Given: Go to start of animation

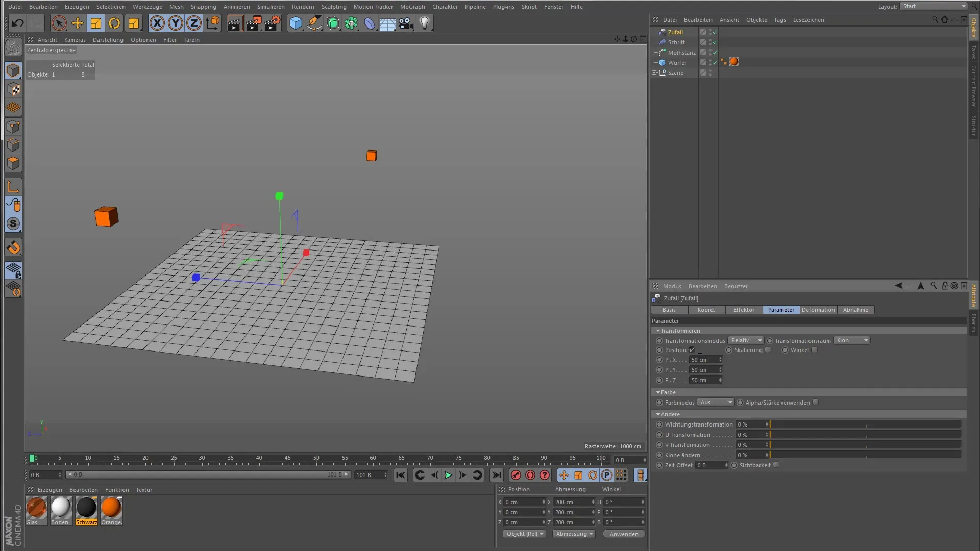Looking at the screenshot, I should (401, 475).
